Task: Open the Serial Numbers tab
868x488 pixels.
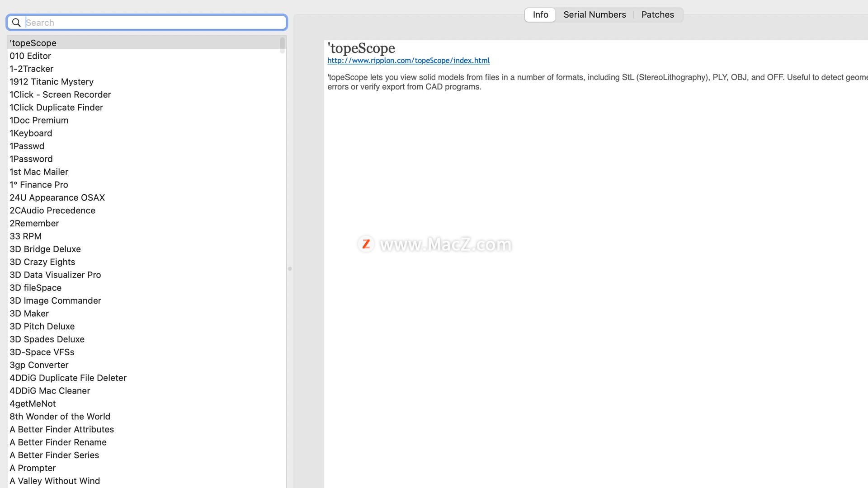Action: (594, 14)
